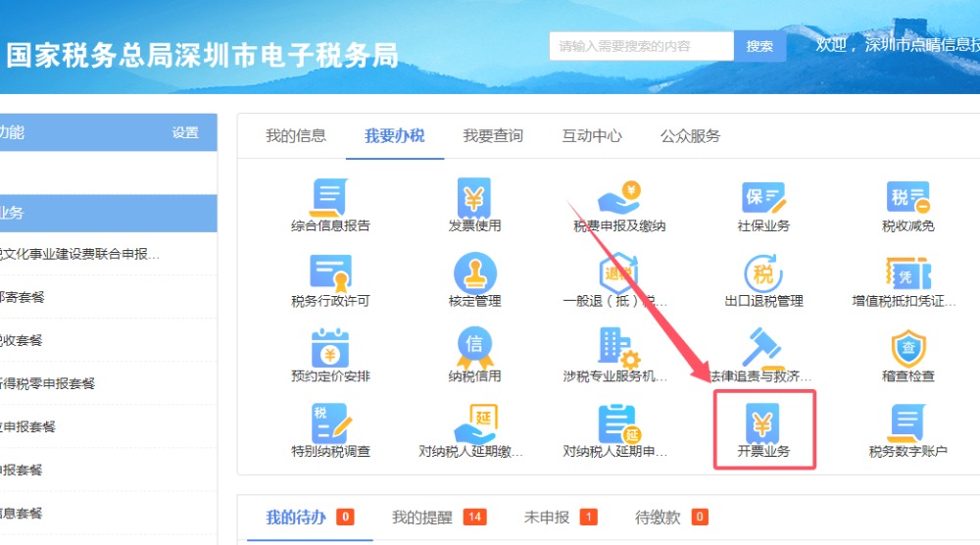Click the 搜索 search button
The height and width of the screenshot is (545, 980).
point(759,46)
